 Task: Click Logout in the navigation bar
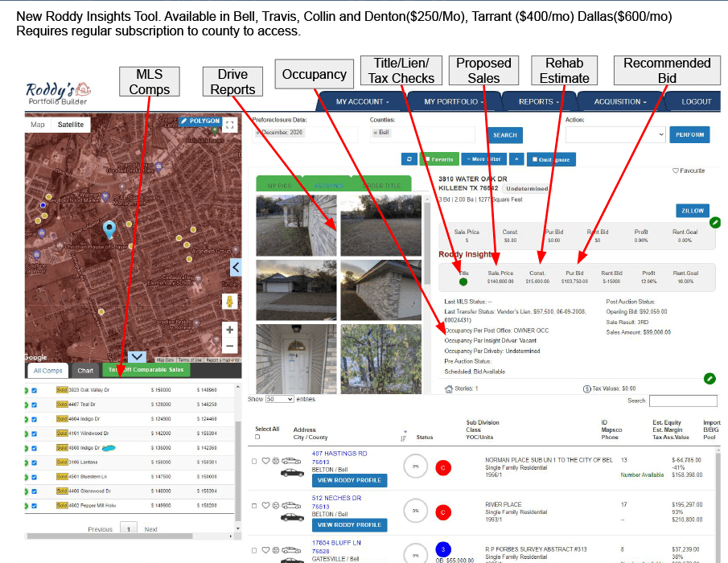696,101
